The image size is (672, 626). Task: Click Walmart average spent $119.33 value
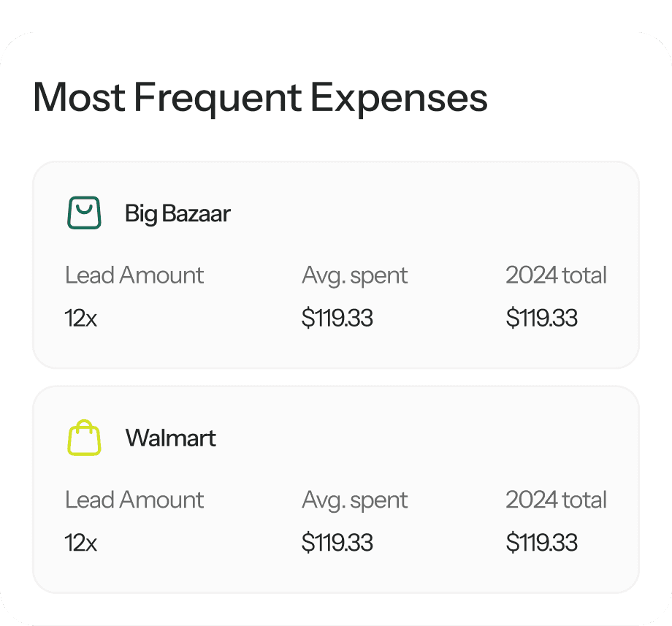(x=337, y=543)
